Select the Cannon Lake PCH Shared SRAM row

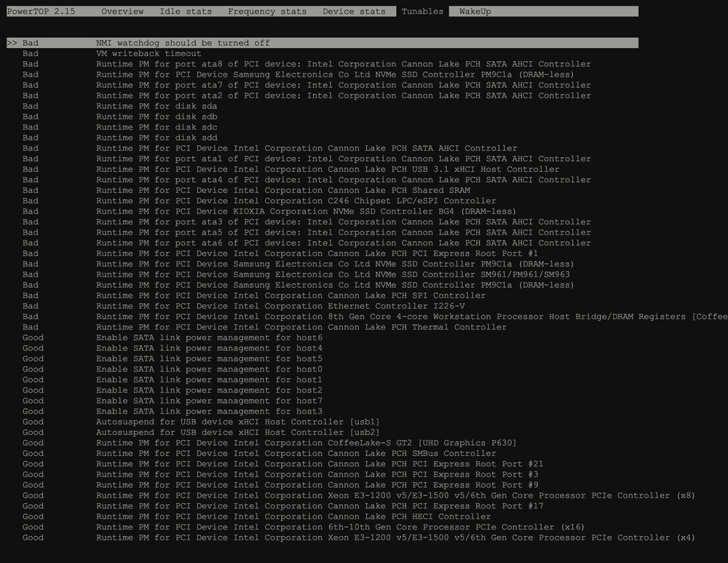pyautogui.click(x=246, y=190)
